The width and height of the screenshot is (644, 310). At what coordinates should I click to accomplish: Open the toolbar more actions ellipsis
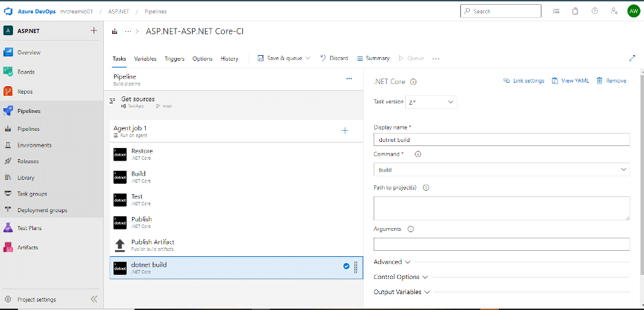click(x=436, y=59)
